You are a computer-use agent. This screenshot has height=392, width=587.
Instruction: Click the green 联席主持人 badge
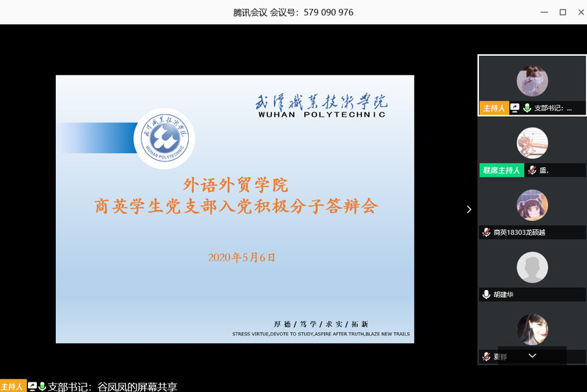tap(501, 170)
